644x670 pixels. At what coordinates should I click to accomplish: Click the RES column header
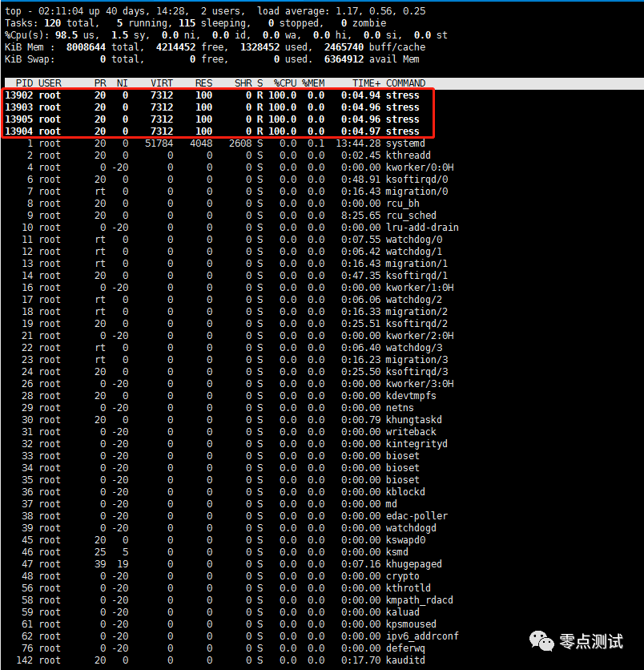pyautogui.click(x=203, y=83)
